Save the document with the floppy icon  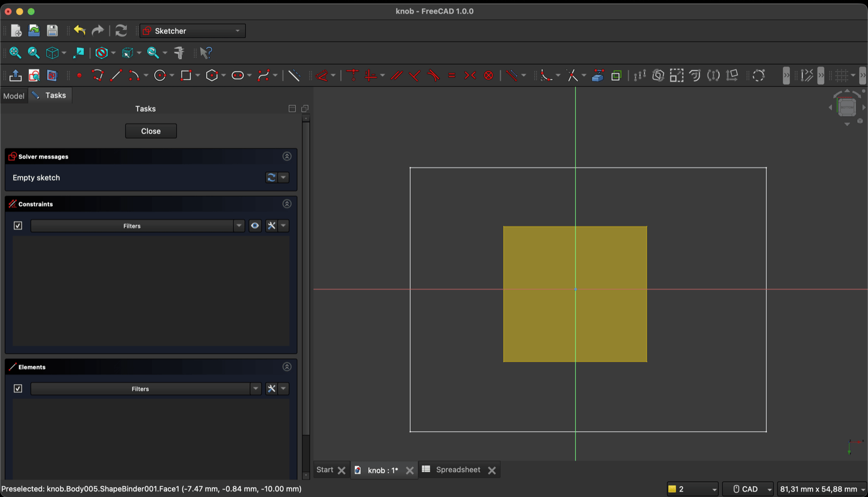pyautogui.click(x=52, y=31)
